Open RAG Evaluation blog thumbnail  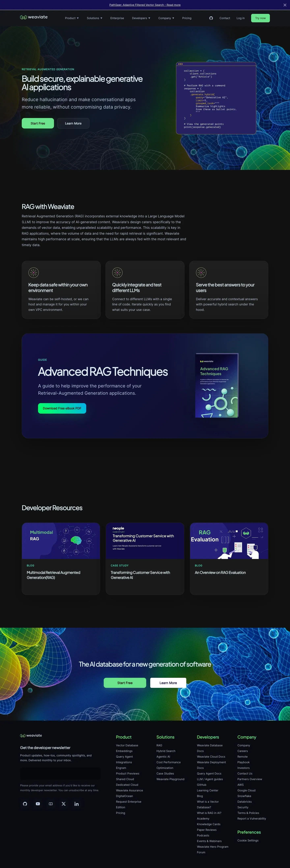229,541
